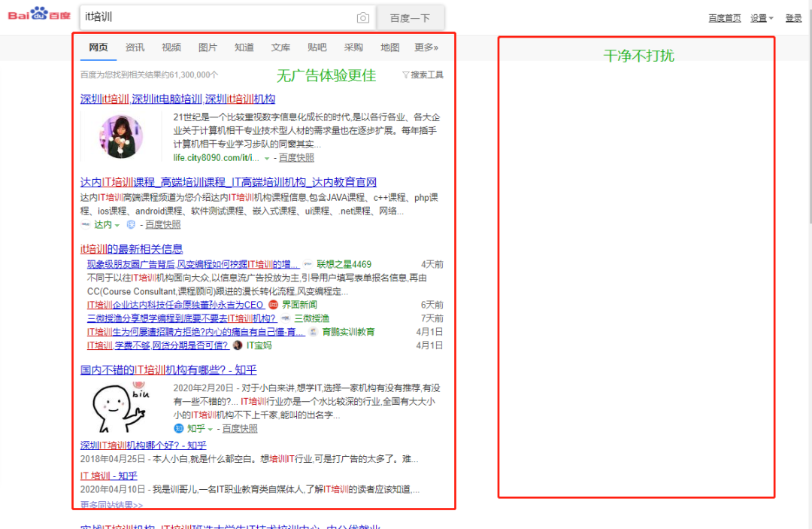Switch to the 采购 tab

coord(353,47)
